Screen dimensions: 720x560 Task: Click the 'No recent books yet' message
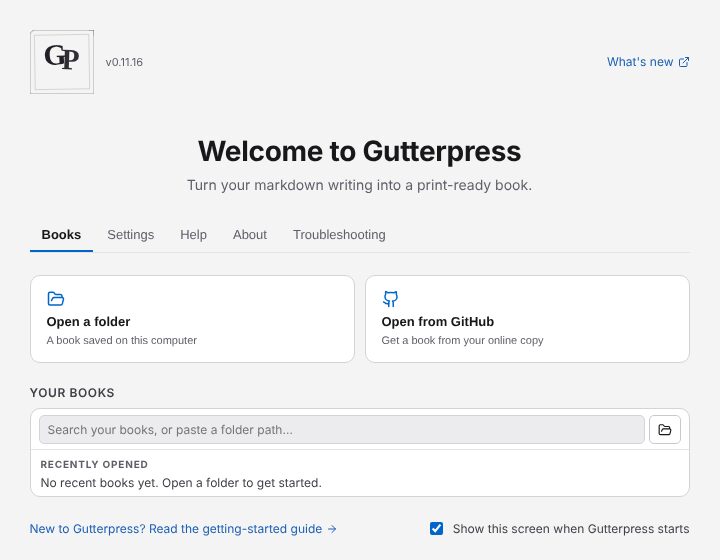181,483
